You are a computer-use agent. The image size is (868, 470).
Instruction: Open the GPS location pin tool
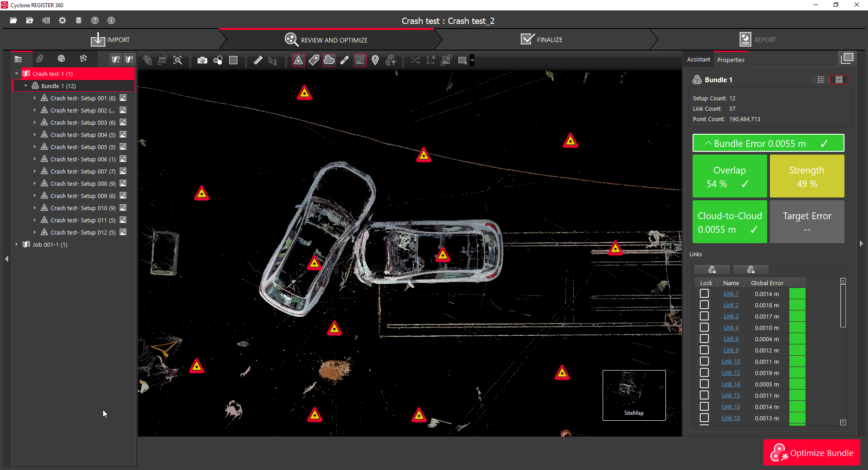pyautogui.click(x=375, y=60)
